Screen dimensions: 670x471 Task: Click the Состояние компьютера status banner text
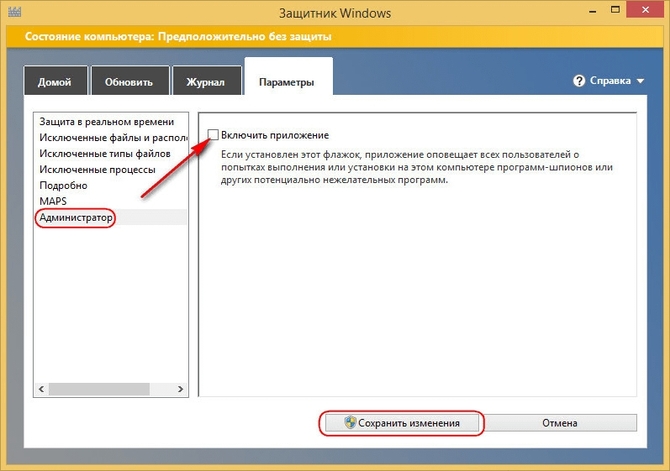pos(178,36)
